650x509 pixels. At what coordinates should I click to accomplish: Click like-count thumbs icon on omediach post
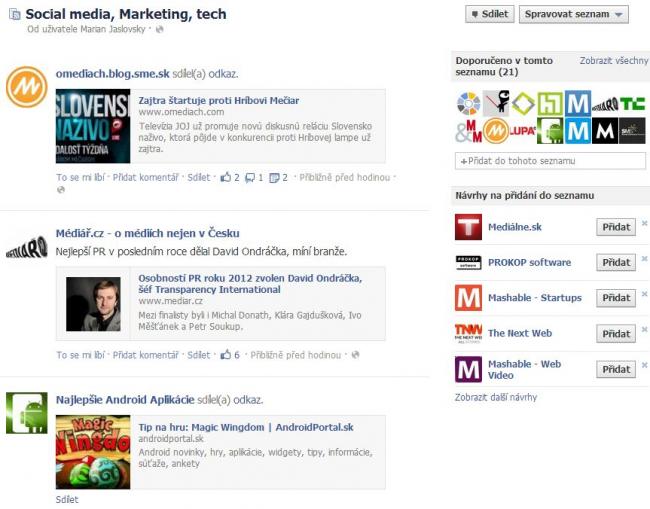[x=226, y=177]
